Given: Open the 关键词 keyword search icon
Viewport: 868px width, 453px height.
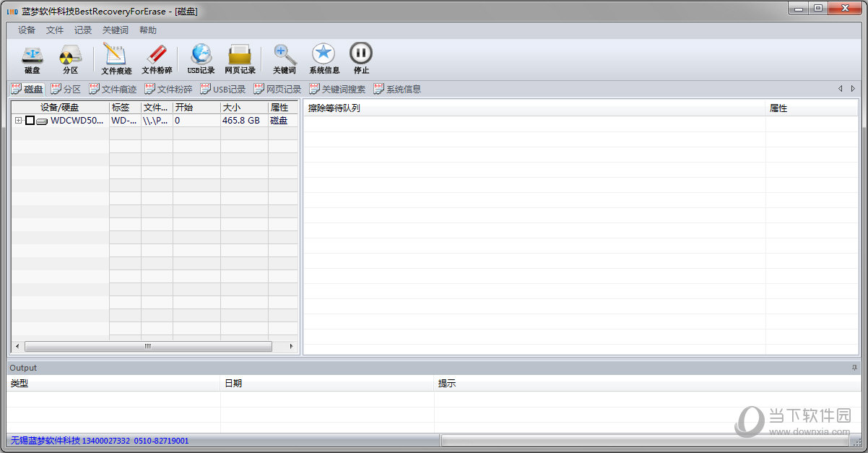Looking at the screenshot, I should (x=285, y=56).
